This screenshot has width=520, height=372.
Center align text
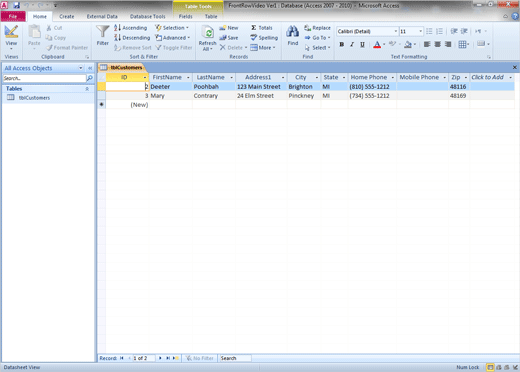pos(438,44)
